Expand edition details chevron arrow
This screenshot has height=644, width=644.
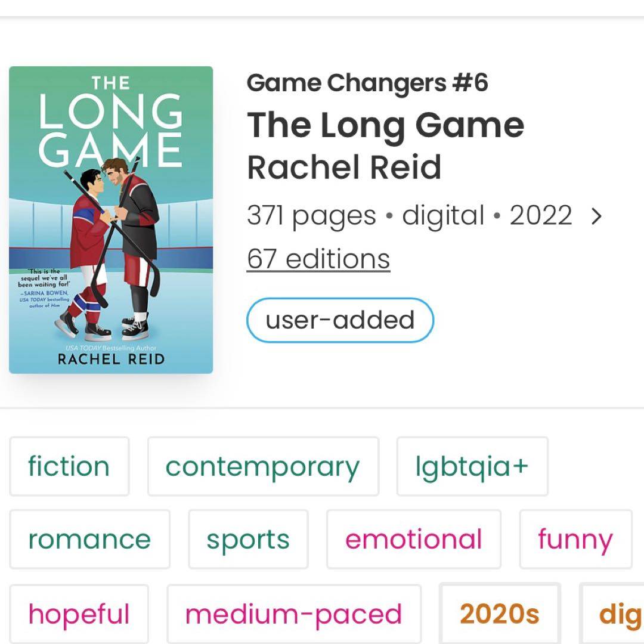[596, 216]
